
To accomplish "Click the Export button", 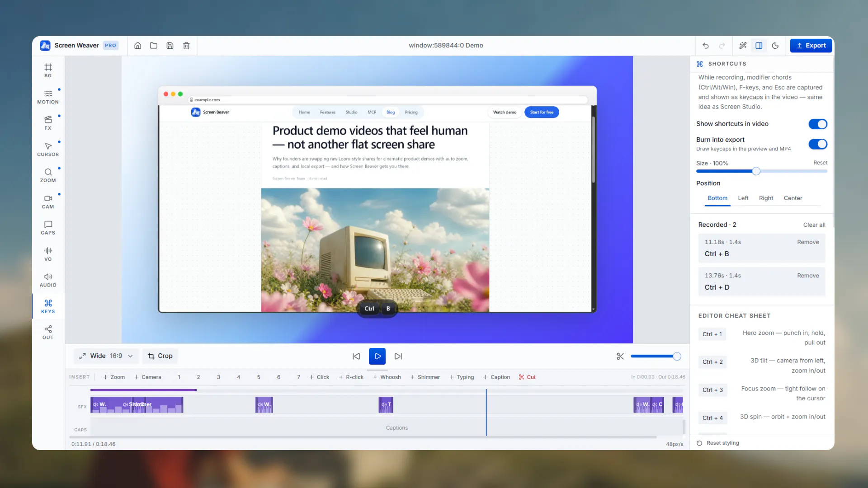I will point(811,46).
